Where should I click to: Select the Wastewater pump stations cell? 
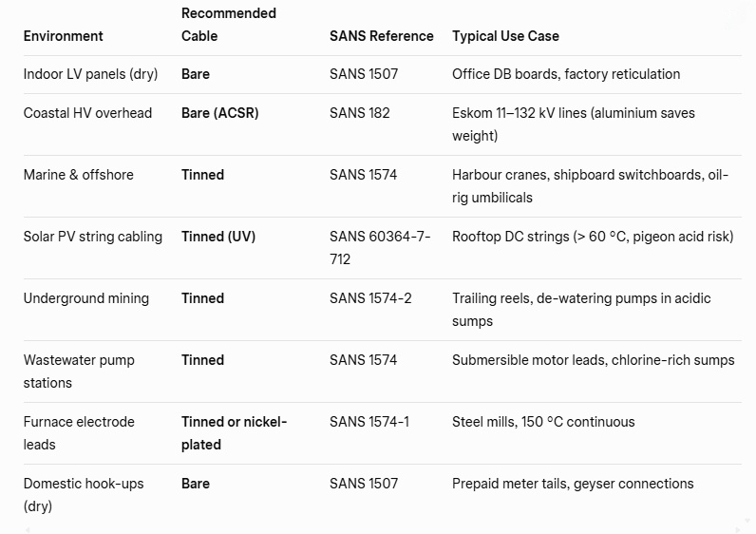79,372
